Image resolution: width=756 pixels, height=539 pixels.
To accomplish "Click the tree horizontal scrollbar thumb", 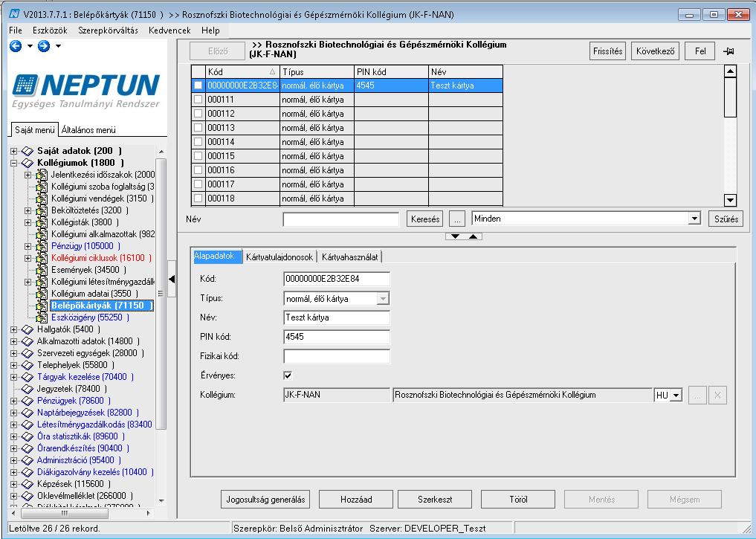I will 63,514.
